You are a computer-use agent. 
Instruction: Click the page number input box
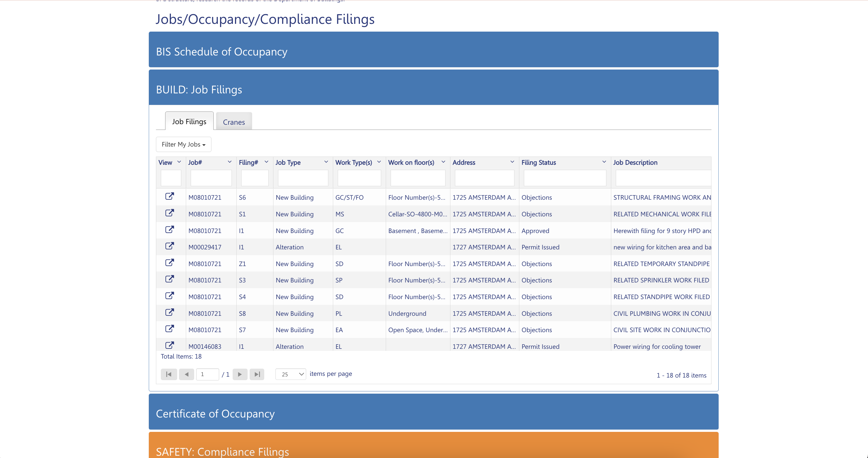[x=208, y=374]
